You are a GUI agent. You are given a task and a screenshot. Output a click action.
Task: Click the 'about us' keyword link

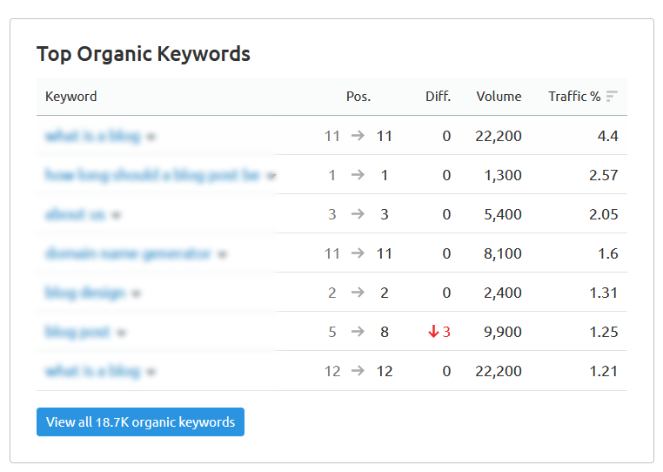75,214
